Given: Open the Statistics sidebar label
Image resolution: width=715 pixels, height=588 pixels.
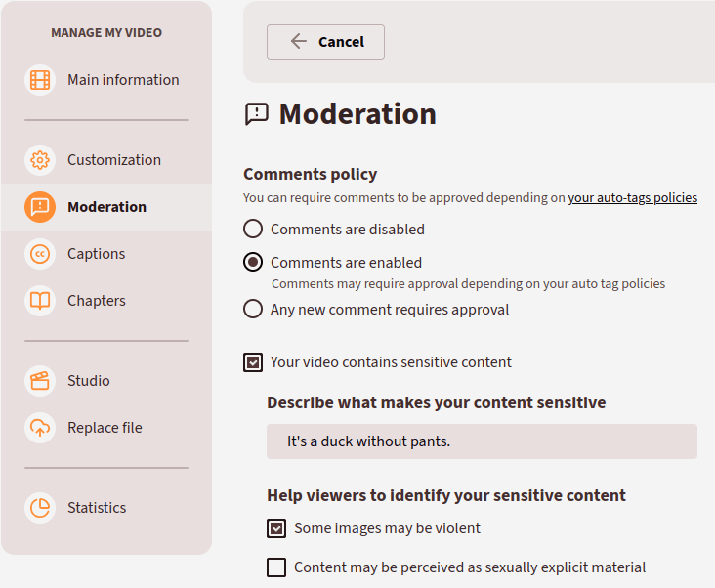Looking at the screenshot, I should (x=97, y=508).
